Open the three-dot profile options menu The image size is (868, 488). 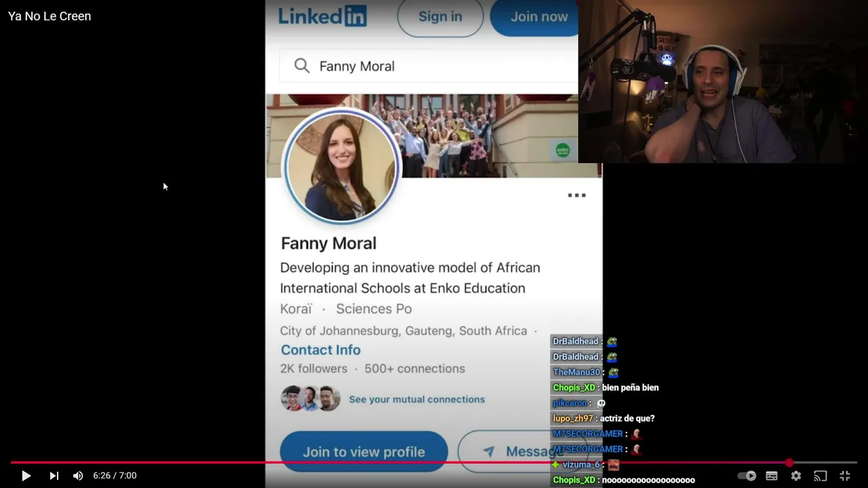tap(576, 195)
